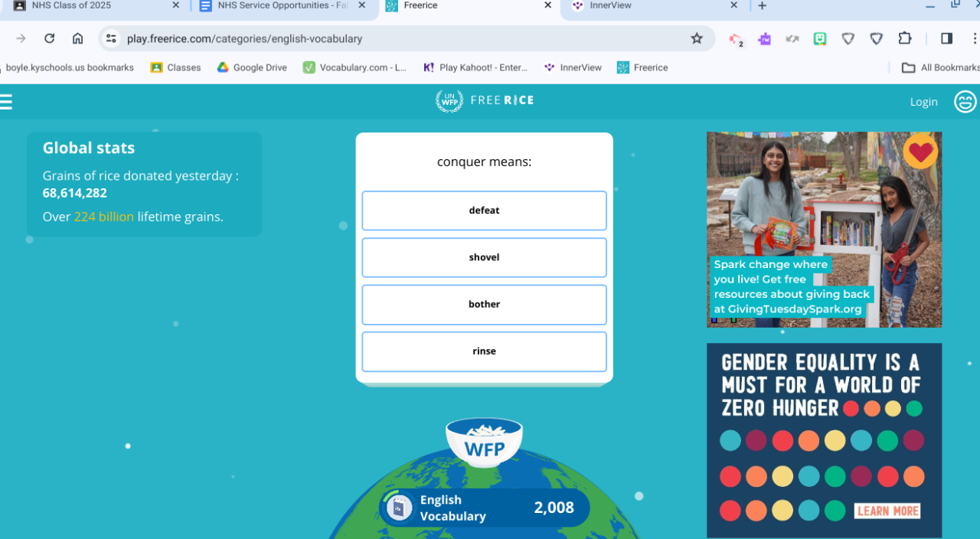This screenshot has height=539, width=980.
Task: Open the purple robot extension
Action: pos(764,38)
